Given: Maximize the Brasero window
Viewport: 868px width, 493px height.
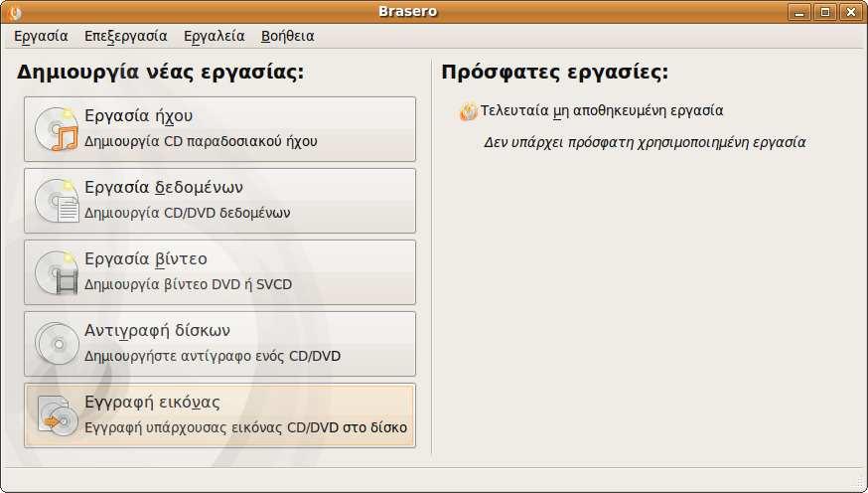Looking at the screenshot, I should [825, 12].
